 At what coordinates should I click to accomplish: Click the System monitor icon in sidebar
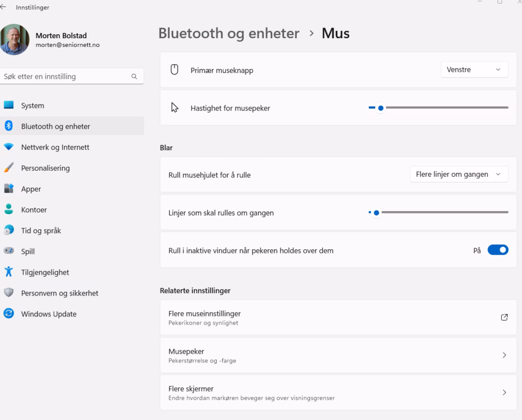[9, 105]
